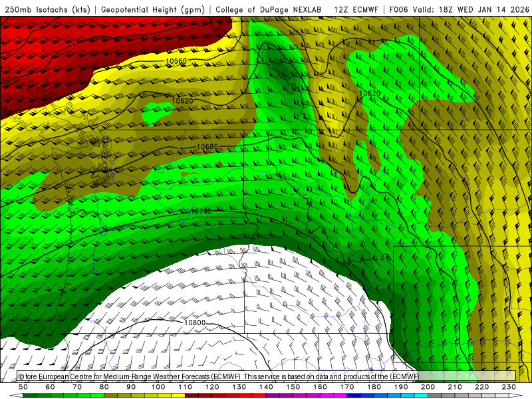Click the 120 knot color bar label
Screen dimensions: 532x399
212,387
